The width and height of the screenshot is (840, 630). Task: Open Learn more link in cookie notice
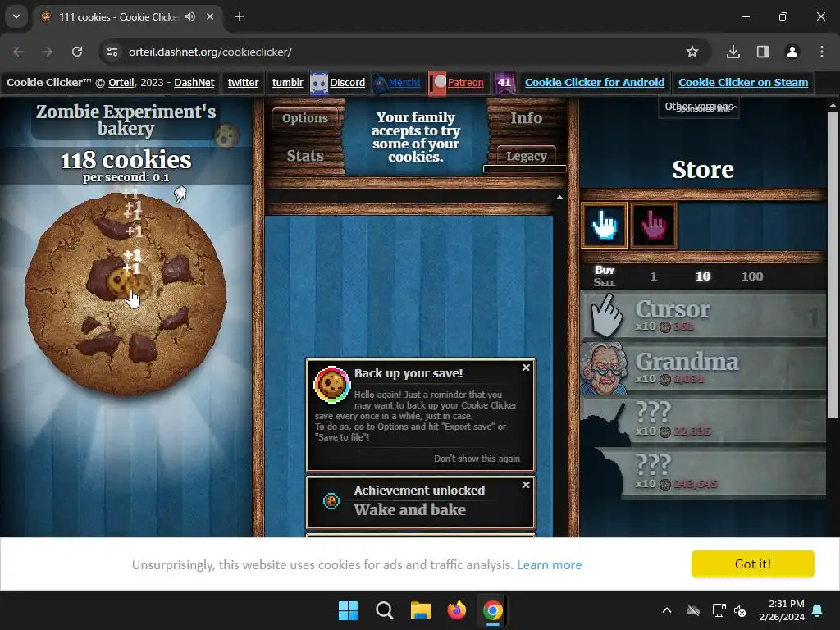[549, 564]
